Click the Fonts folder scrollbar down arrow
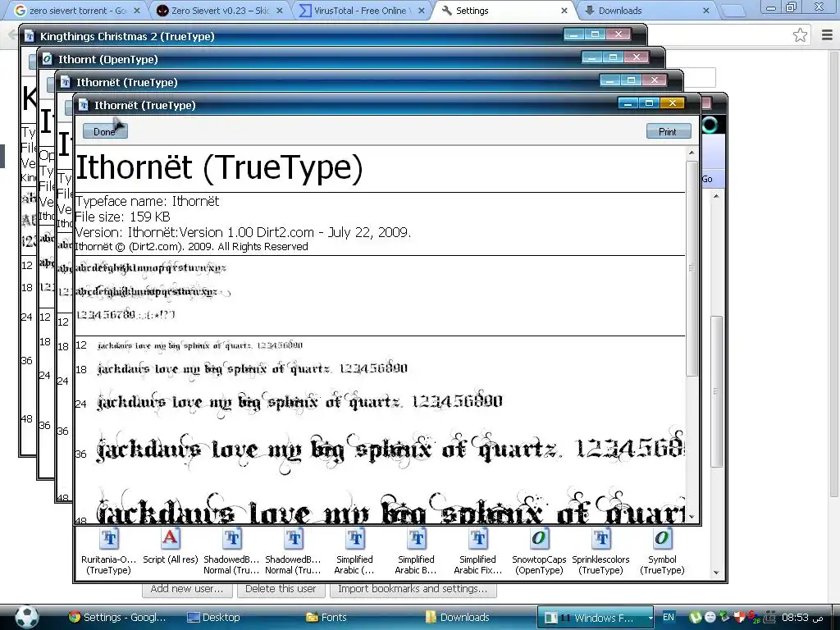The width and height of the screenshot is (840, 630). pos(716,572)
